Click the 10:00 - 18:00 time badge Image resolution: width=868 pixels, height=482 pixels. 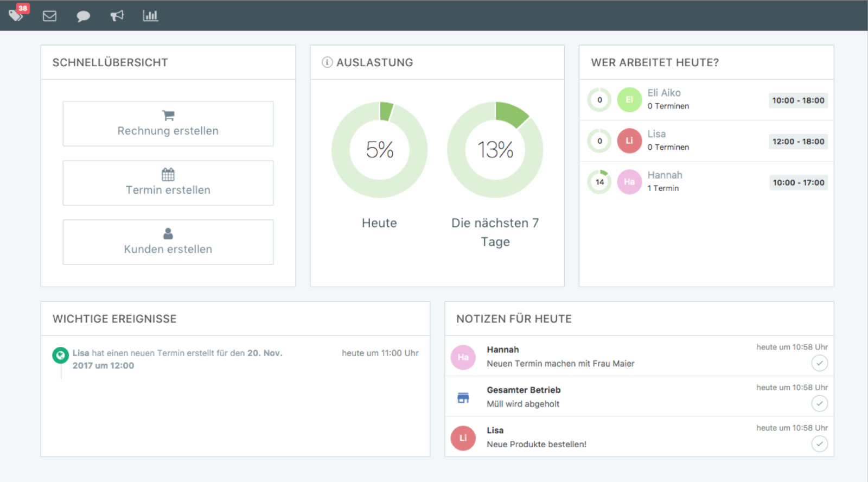pyautogui.click(x=798, y=100)
